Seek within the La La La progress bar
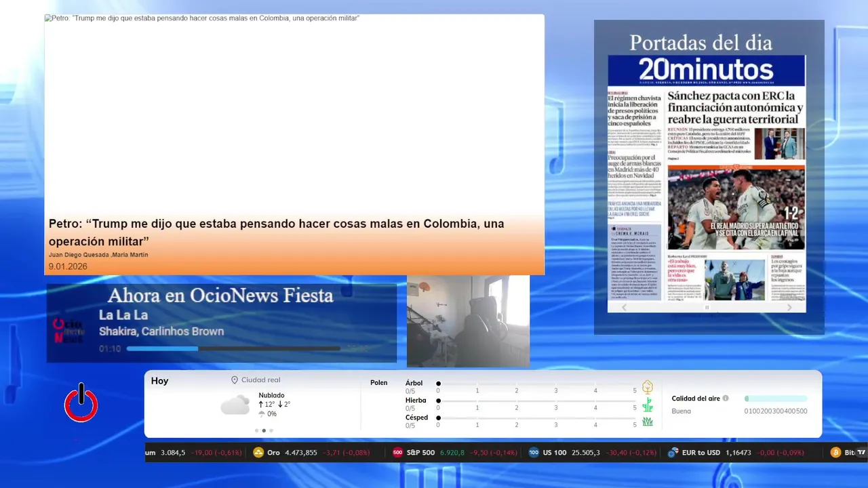 [233, 349]
